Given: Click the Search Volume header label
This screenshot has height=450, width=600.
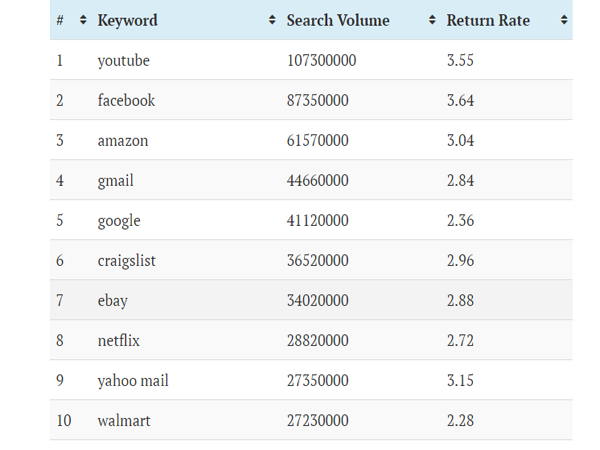Looking at the screenshot, I should click(338, 20).
